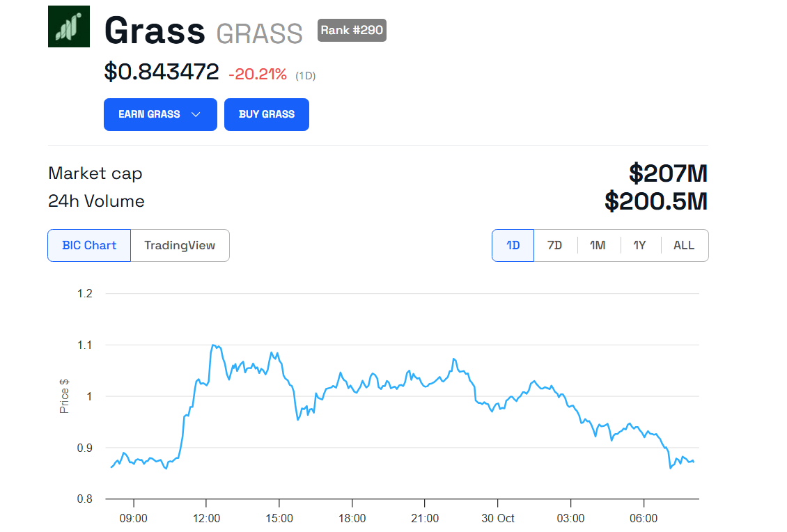The image size is (787, 532).
Task: Click the Earn Grass button label
Action: [x=149, y=114]
